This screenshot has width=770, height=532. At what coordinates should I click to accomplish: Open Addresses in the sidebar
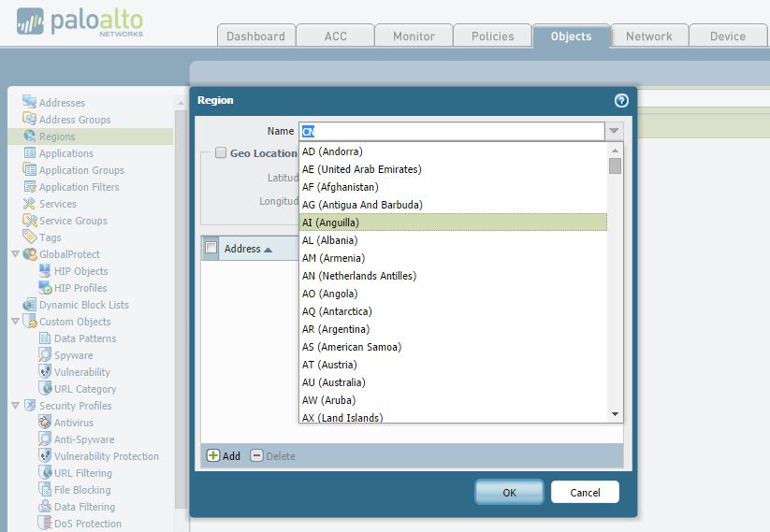click(x=62, y=103)
